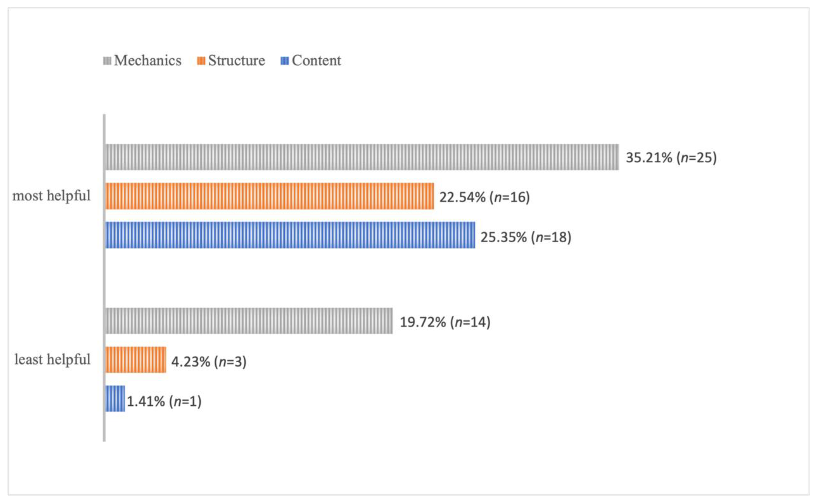Screen dimensions: 815x504
Task: Select the 22.54% (n=16) data label
Action: click(484, 197)
